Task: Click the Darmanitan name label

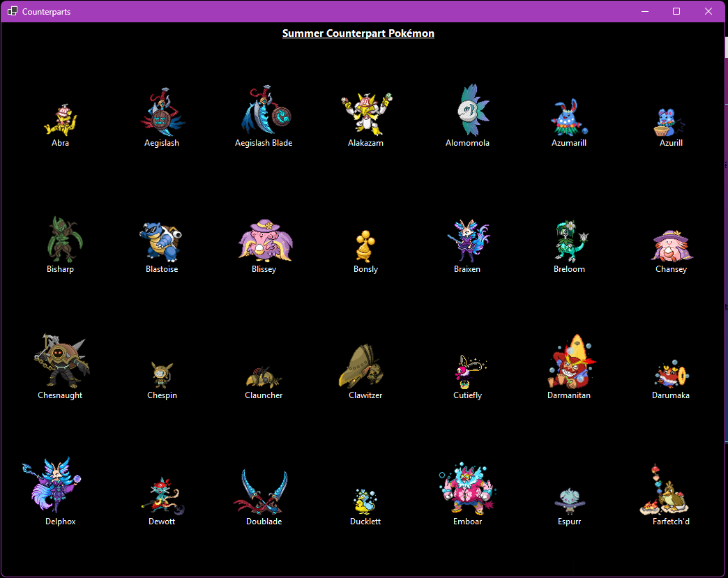Action: (x=569, y=395)
